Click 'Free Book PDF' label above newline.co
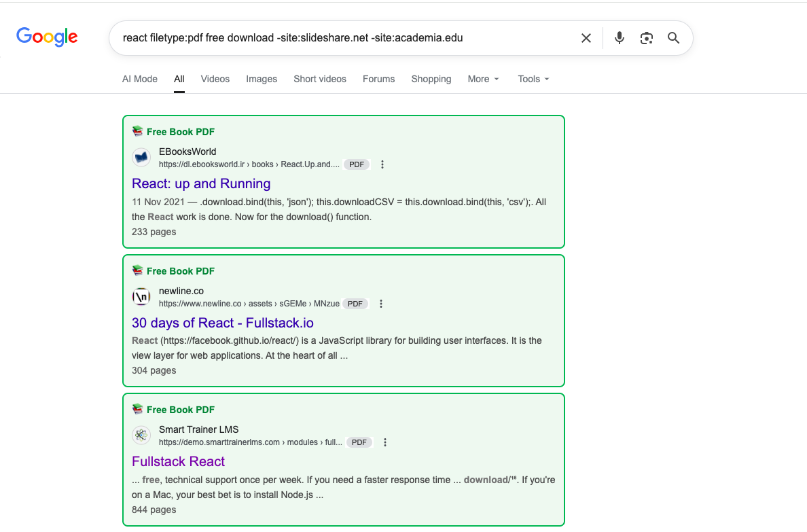This screenshot has width=807, height=532. click(x=181, y=271)
